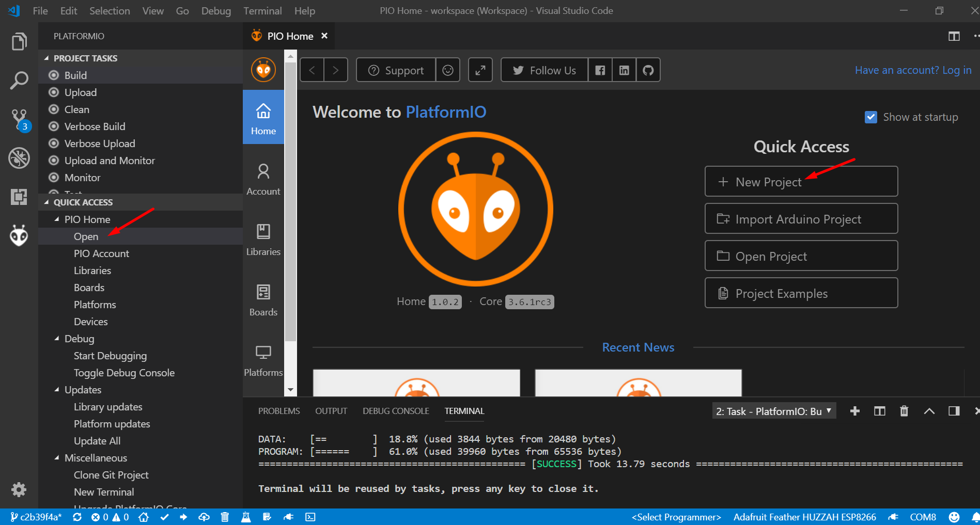Click the Log in link
The width and height of the screenshot is (980, 525).
(957, 70)
